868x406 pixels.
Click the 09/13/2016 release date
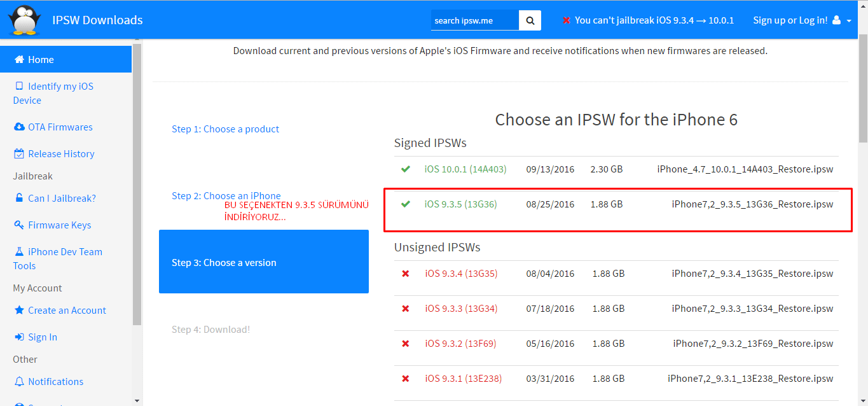coord(550,169)
